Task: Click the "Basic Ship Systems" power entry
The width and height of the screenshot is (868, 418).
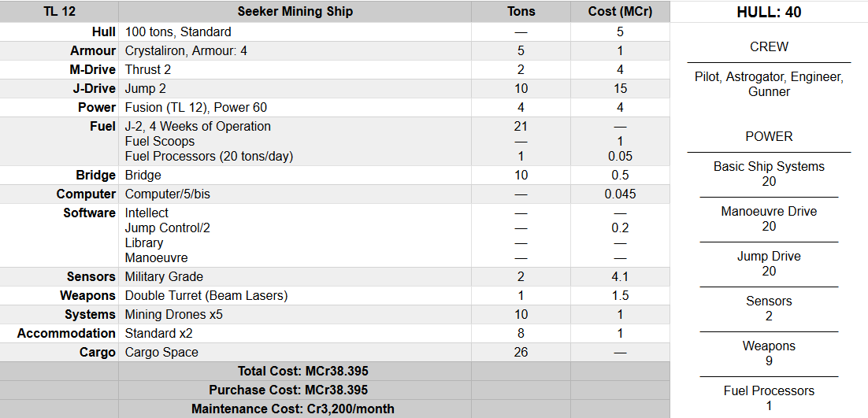Action: 769,166
